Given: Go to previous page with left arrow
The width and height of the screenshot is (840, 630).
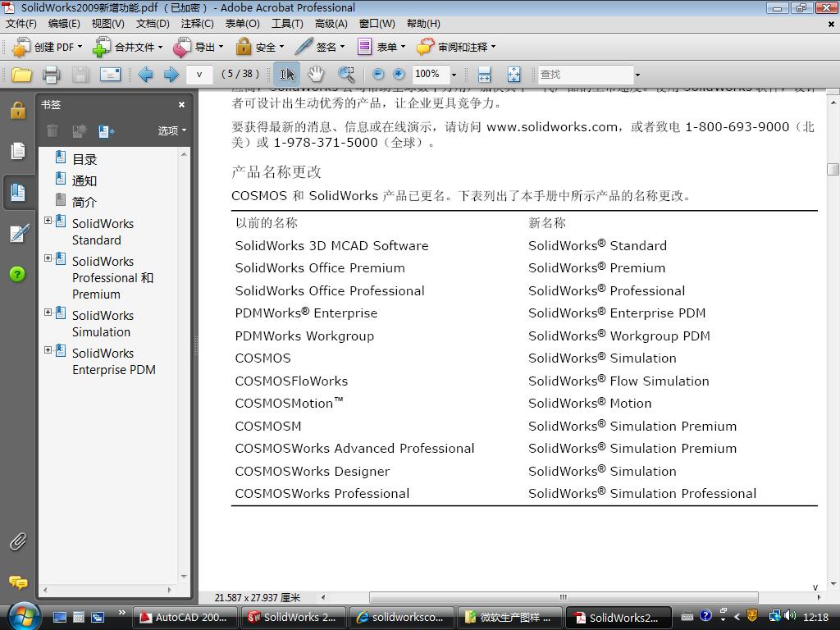Looking at the screenshot, I should tap(145, 75).
